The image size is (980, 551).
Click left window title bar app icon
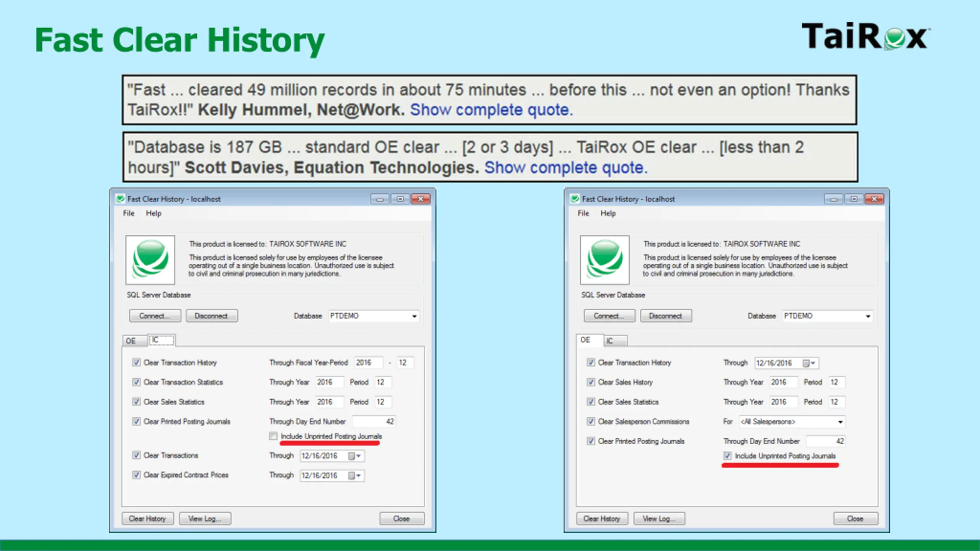tap(120, 199)
